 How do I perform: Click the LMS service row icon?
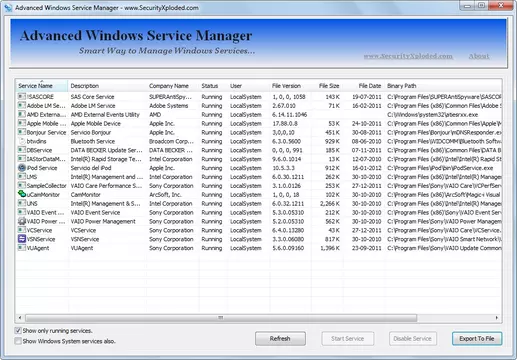pyautogui.click(x=22, y=177)
